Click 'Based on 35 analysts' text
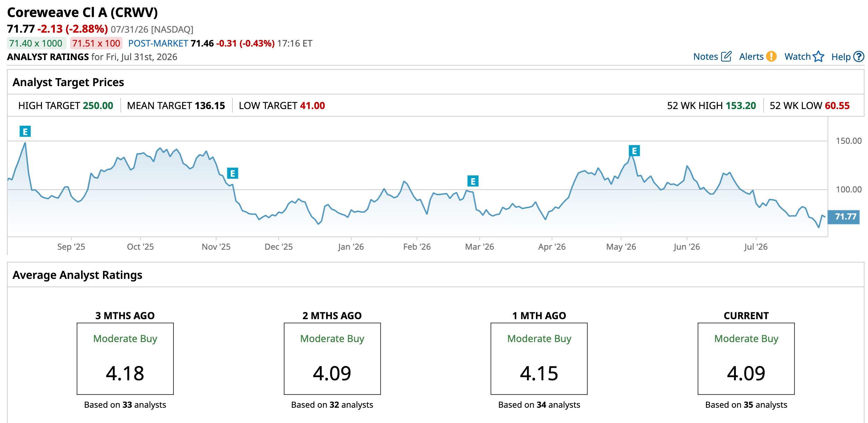The height and width of the screenshot is (423, 868). [746, 405]
